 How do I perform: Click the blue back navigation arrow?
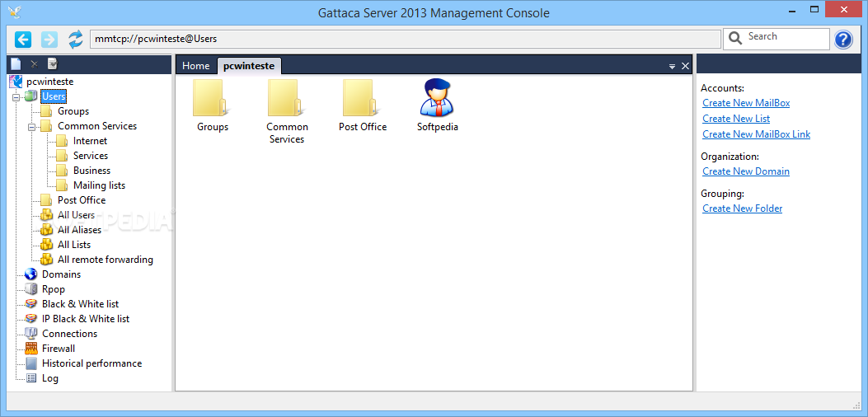(23, 40)
